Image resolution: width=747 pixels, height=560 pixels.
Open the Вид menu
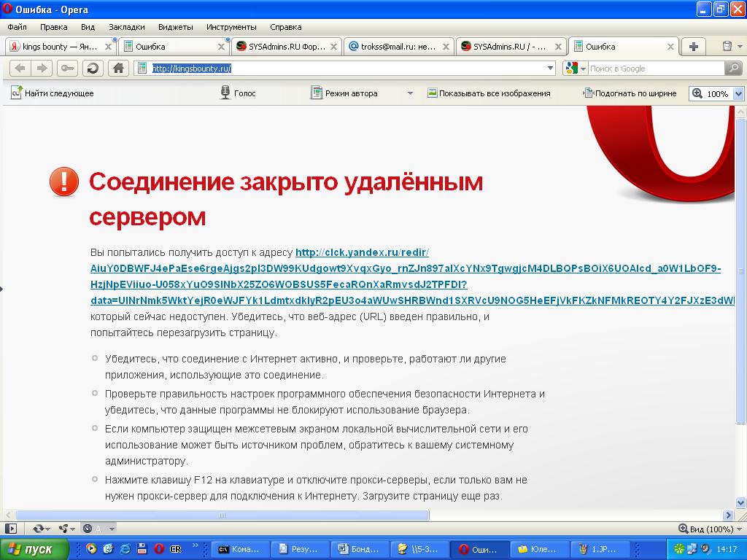coord(88,27)
